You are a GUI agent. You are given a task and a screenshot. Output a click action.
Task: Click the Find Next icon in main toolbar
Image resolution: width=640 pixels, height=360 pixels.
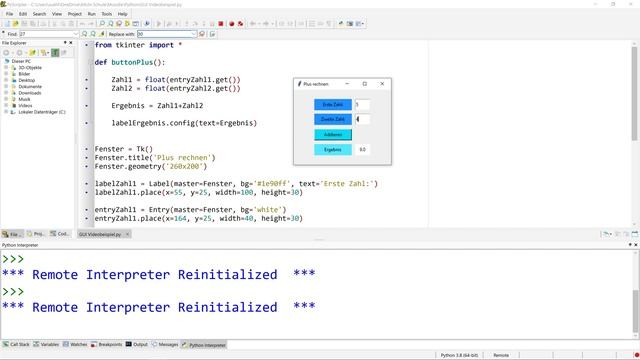(x=111, y=24)
